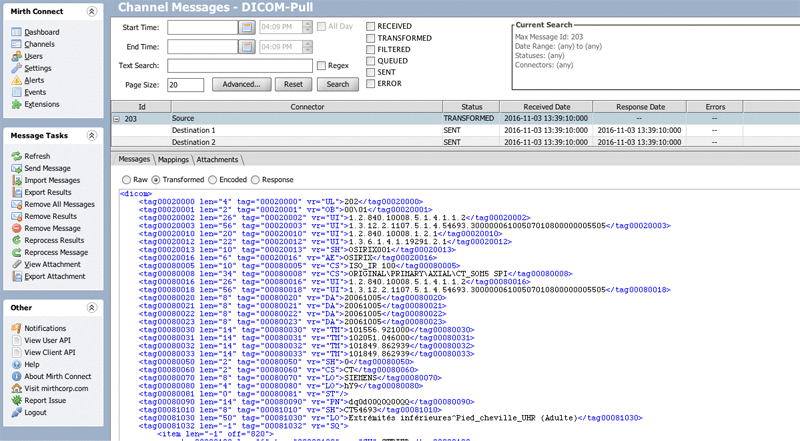
Task: Click the Export Attachment icon
Action: point(16,277)
